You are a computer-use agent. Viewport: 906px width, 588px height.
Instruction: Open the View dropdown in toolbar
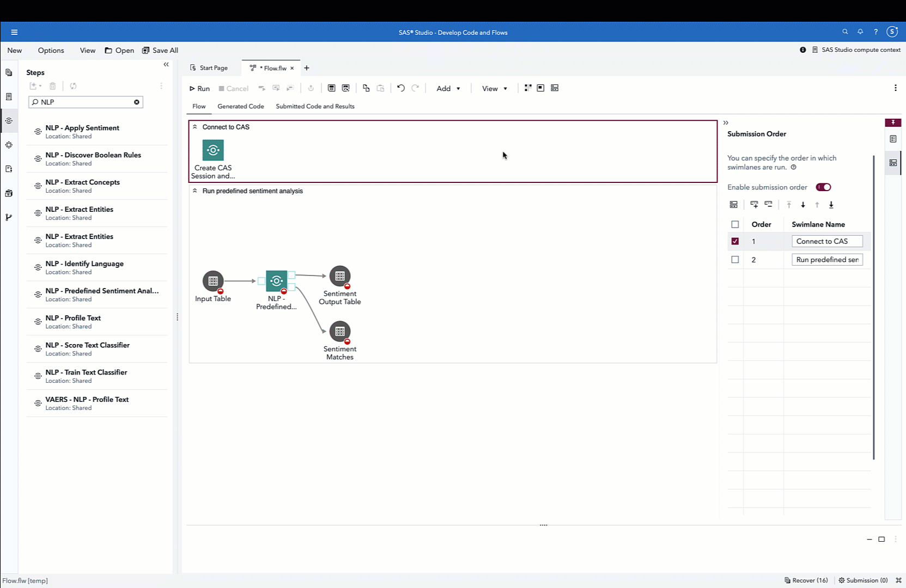tap(495, 88)
